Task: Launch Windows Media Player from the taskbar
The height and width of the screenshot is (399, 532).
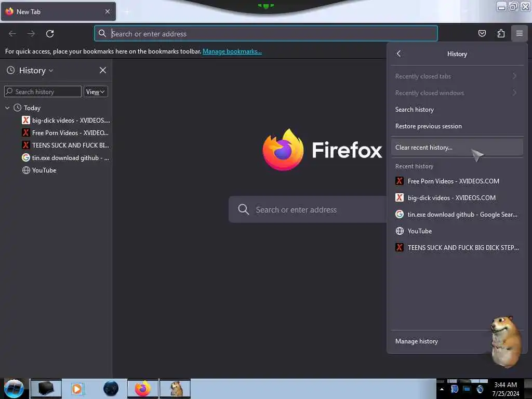Action: pyautogui.click(x=77, y=389)
